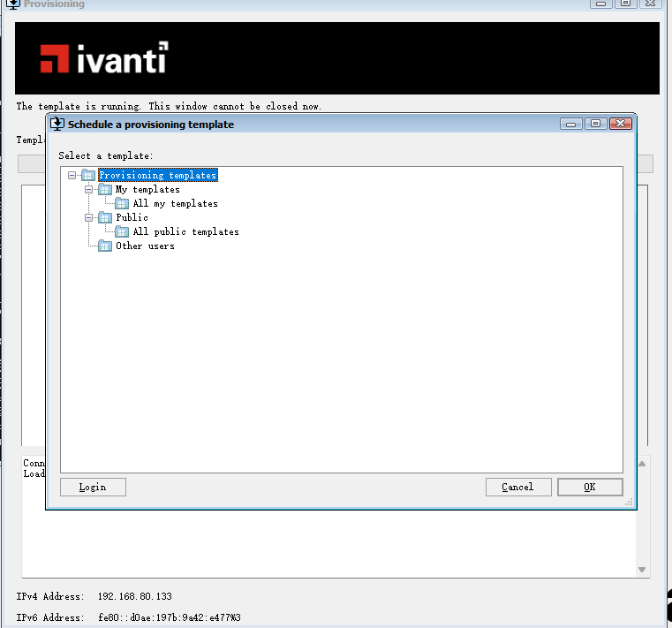Click the Ivanti logo in the banner
The width and height of the screenshot is (672, 628).
click(103, 58)
